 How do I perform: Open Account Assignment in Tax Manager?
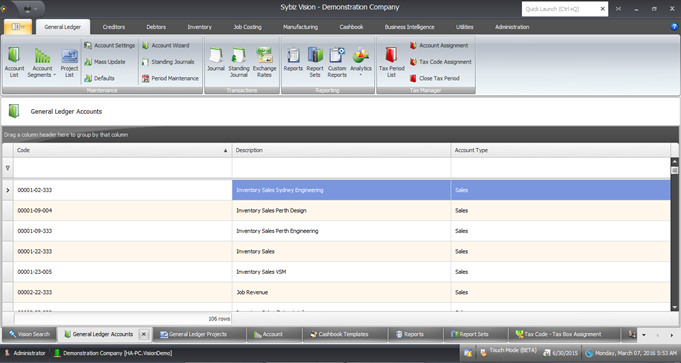coord(439,45)
